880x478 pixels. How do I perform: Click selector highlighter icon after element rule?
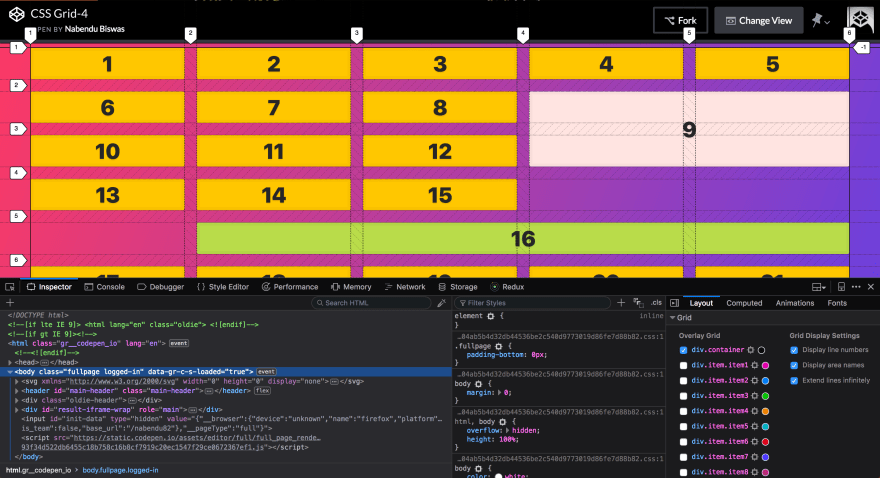(491, 316)
